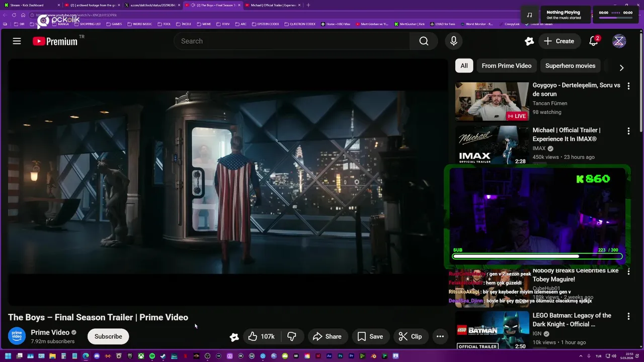Open the music note player widget icon

point(529,15)
